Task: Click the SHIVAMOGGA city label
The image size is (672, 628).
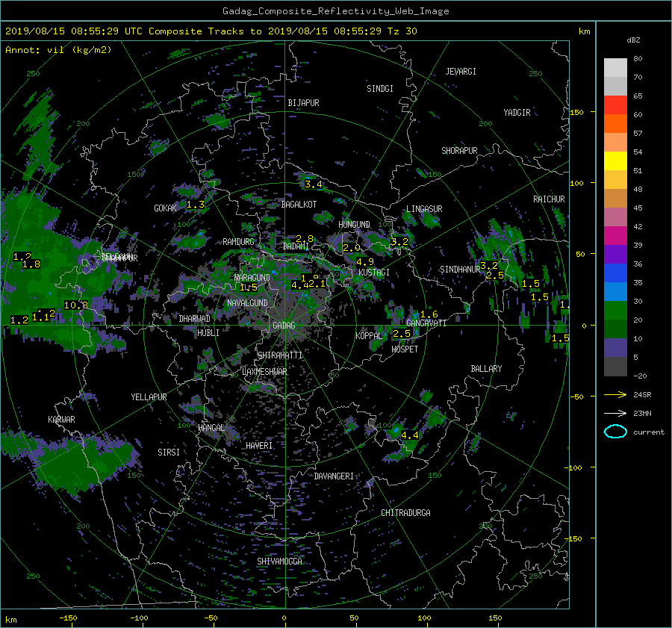Action: pos(279,562)
